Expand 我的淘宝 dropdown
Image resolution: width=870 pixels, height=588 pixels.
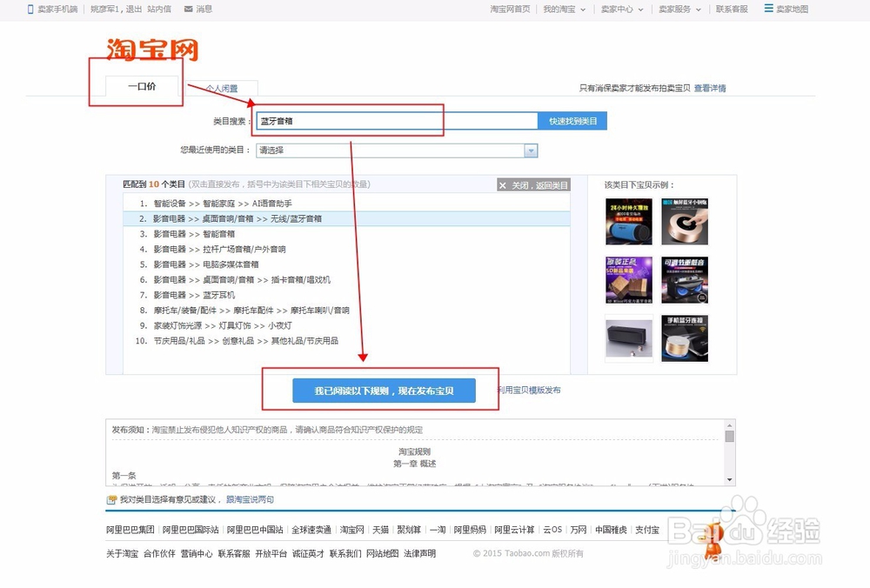(583, 10)
